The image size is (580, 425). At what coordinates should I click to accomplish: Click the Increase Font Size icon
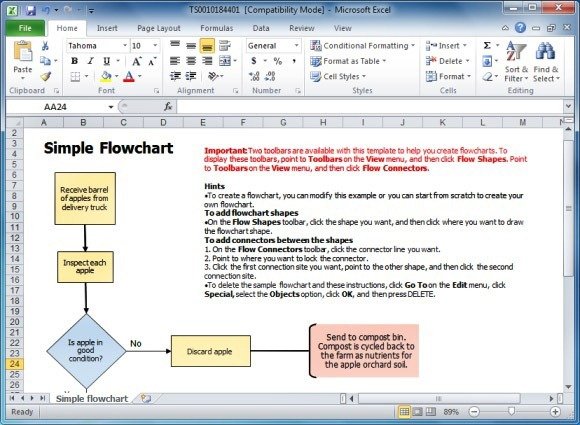coord(136,61)
